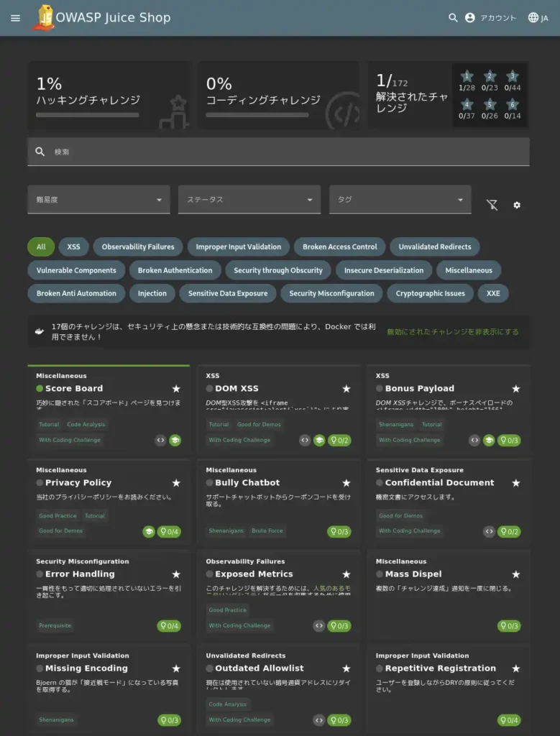Click the 5-star difficulty counter 0/26

490,109
